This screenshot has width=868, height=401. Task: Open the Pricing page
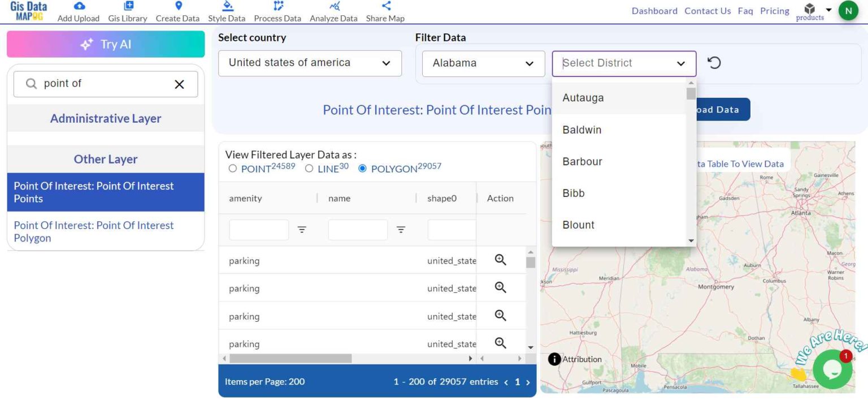(774, 11)
